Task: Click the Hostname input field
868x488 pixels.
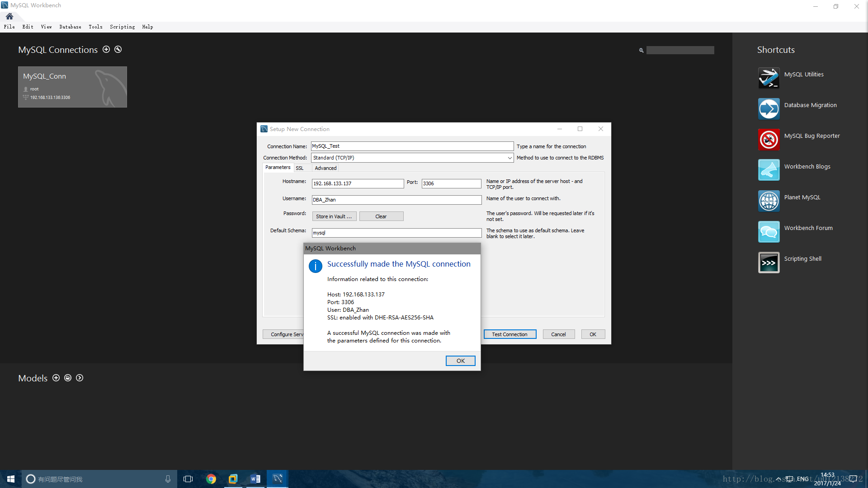Action: tap(358, 183)
